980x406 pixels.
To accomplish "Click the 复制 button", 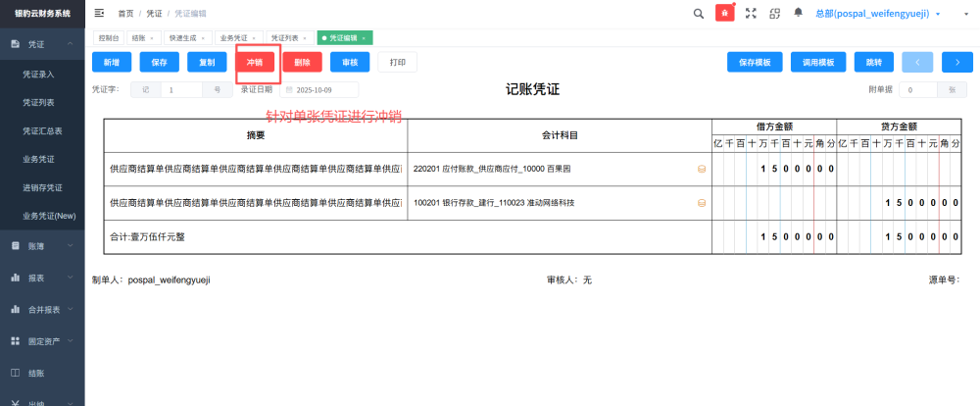I will click(x=207, y=62).
